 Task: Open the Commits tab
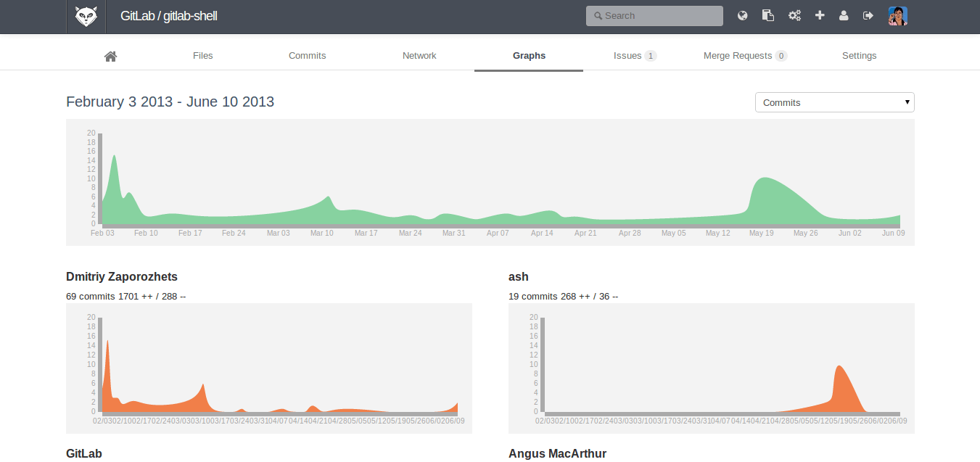pyautogui.click(x=307, y=56)
